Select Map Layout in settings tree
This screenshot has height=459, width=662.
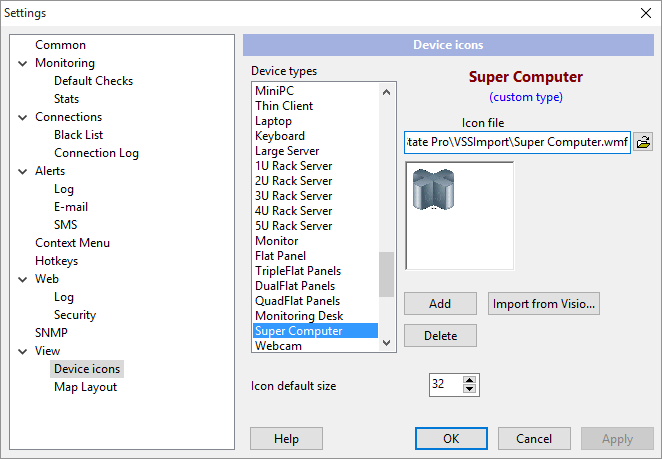tap(85, 387)
